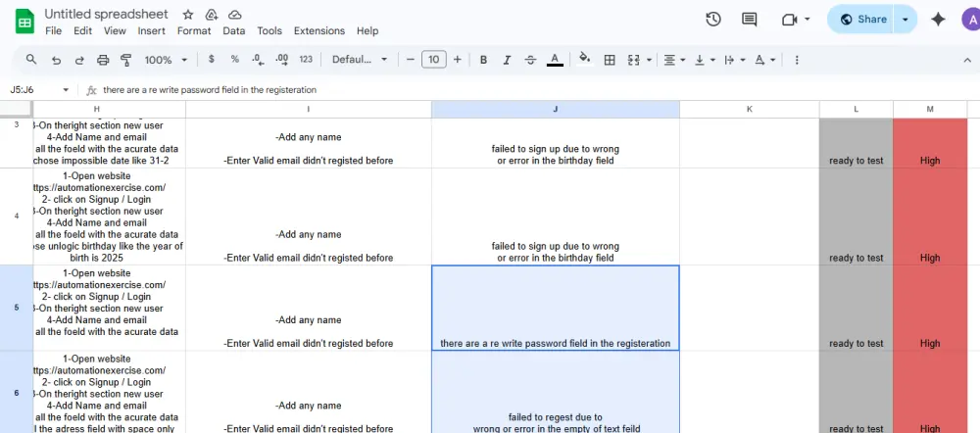
Task: Open the Format menu
Action: tap(193, 30)
